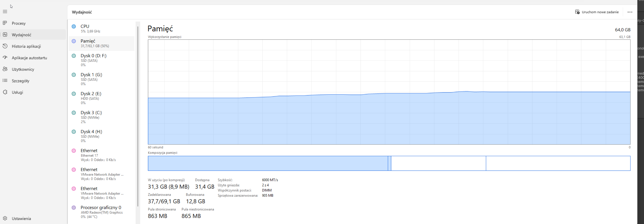Click the Uruchom nowe zadanie icon

point(577,12)
